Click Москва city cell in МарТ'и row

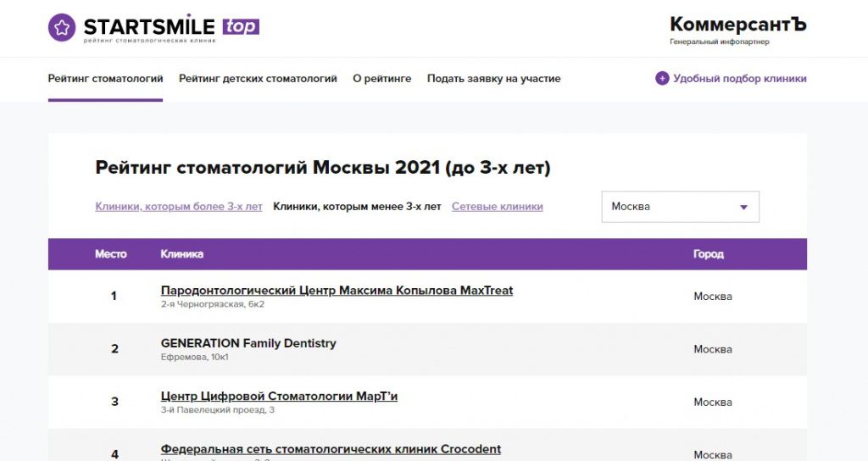point(713,403)
